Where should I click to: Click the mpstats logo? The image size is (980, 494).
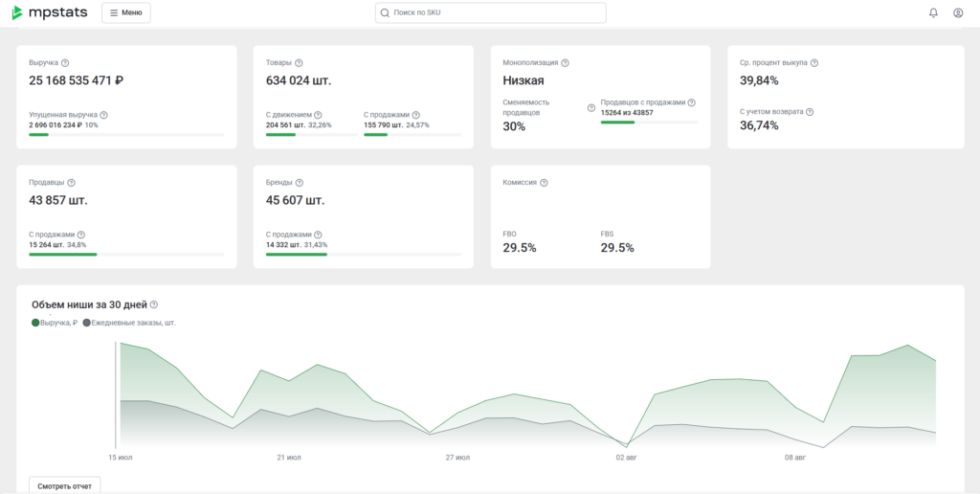51,12
